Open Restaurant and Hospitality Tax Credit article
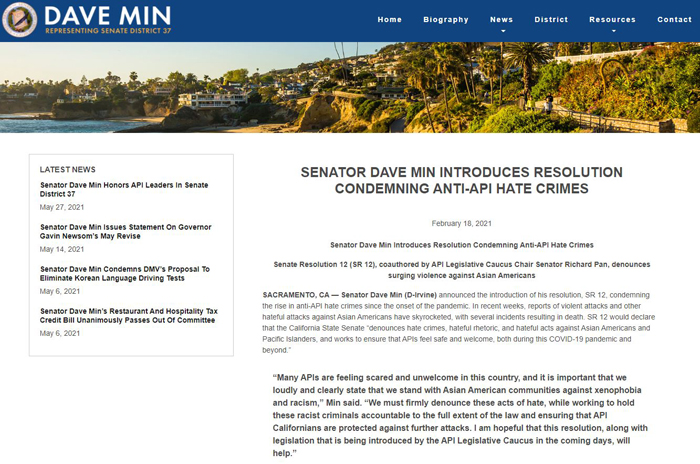This screenshot has height=464, width=700. [x=129, y=316]
